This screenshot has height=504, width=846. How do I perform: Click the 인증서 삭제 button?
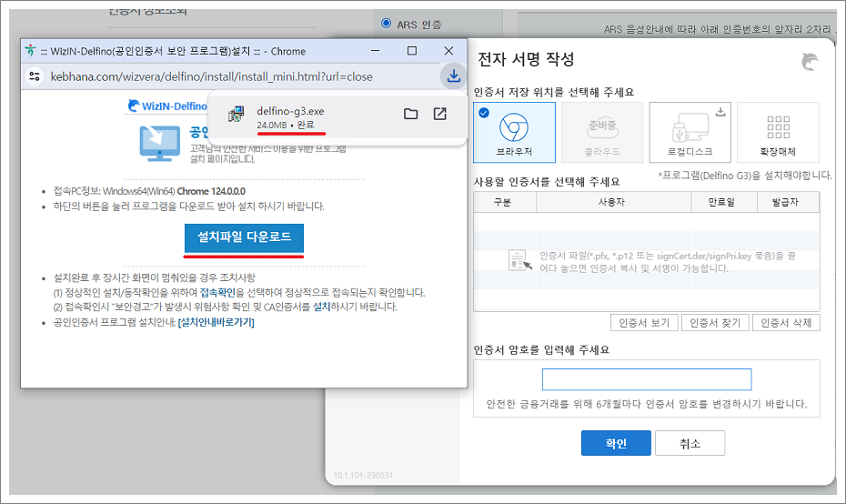786,323
